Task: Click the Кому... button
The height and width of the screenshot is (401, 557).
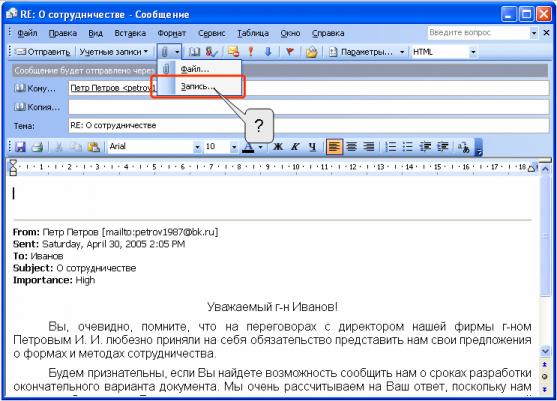Action: [x=35, y=88]
